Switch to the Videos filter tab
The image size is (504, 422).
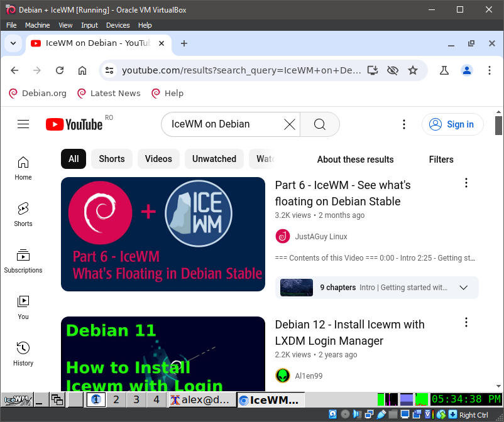click(x=158, y=159)
